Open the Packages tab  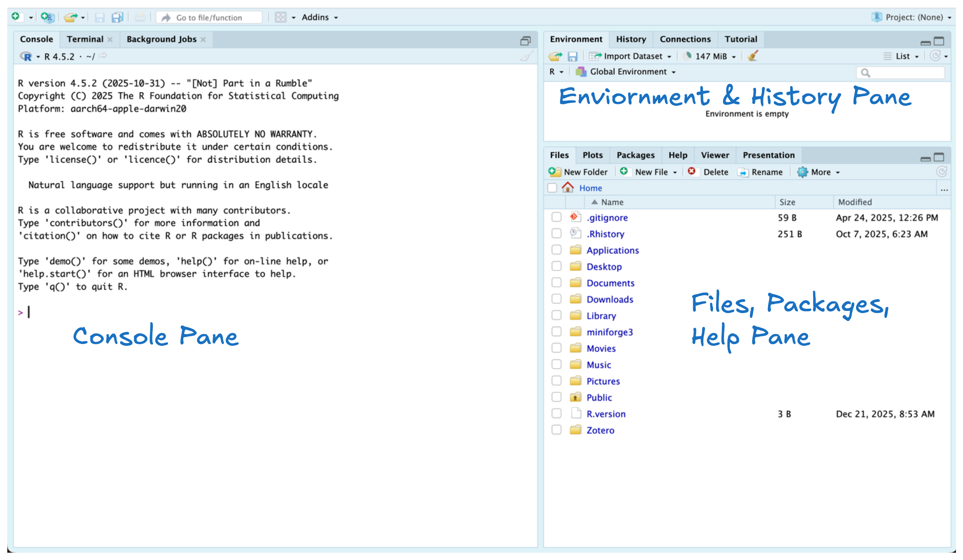click(x=635, y=155)
